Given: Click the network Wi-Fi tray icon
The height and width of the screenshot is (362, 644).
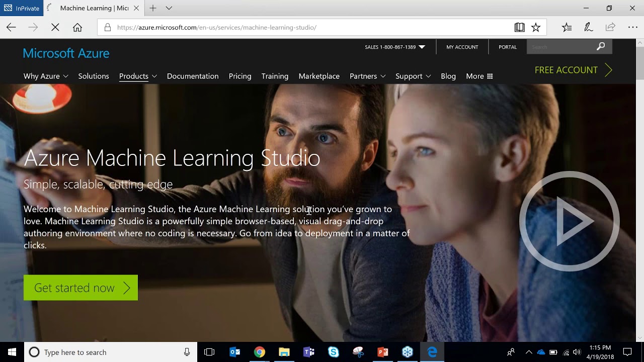Looking at the screenshot, I should point(566,352).
